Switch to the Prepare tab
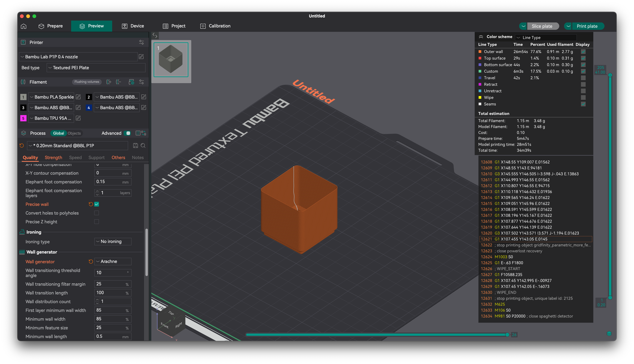This screenshot has height=364, width=634. [51, 26]
